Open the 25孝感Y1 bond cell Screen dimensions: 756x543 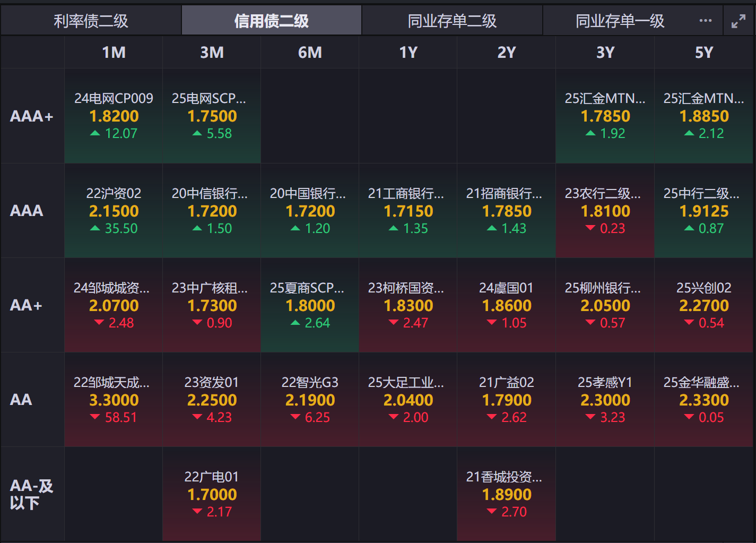pos(605,400)
